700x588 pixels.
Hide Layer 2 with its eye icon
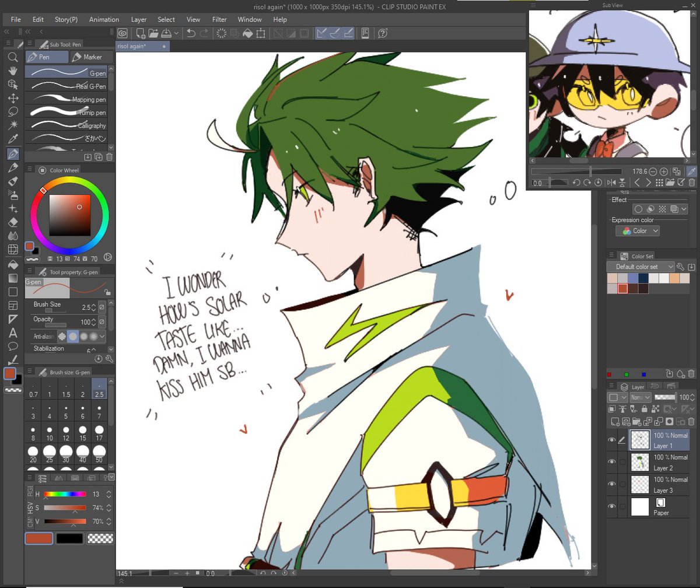point(612,462)
